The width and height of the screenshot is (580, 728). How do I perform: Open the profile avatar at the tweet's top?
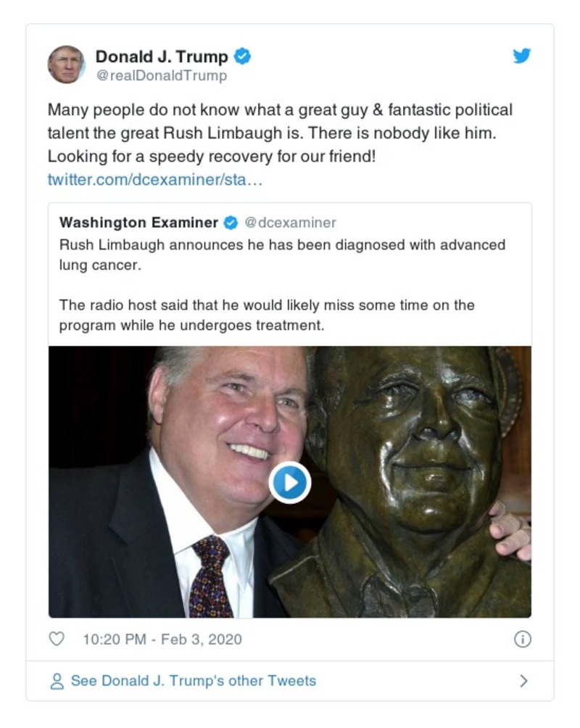coord(66,65)
